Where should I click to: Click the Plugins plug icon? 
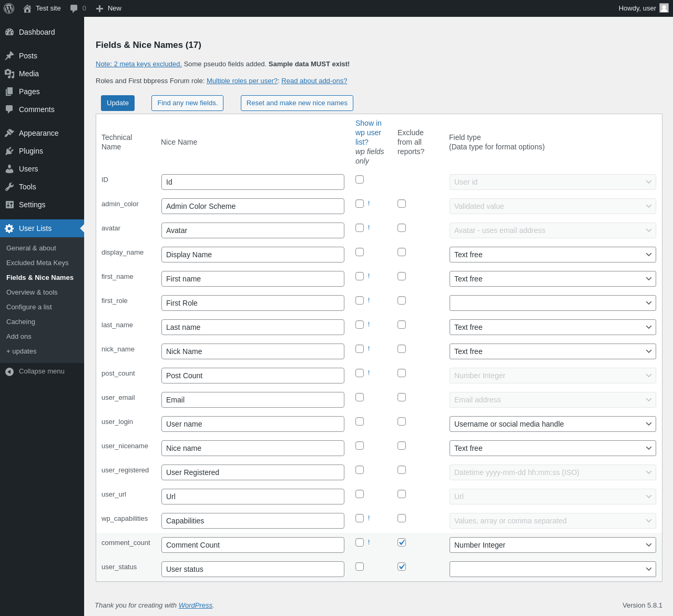(9, 151)
